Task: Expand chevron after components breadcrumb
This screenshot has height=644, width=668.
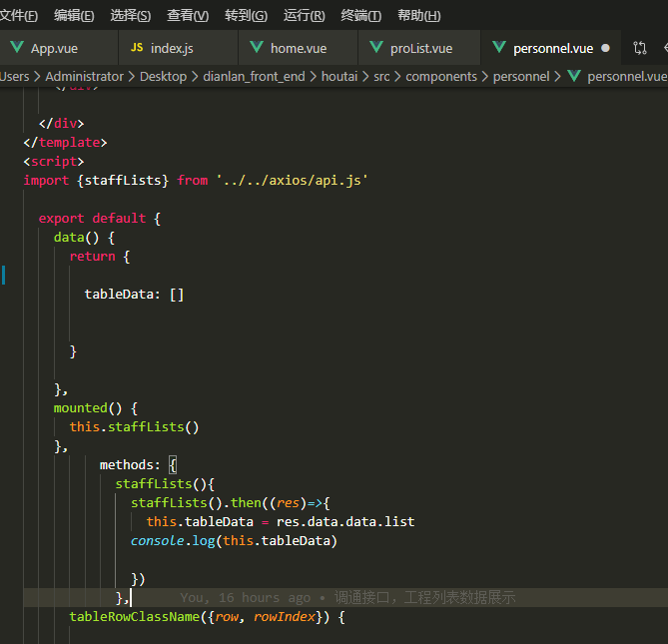Action: point(485,77)
